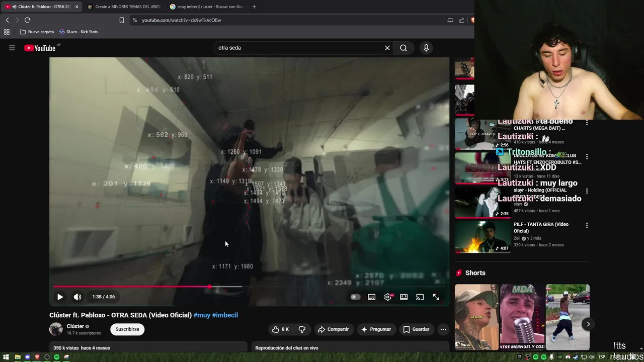Screen dimensions: 644x362
Task: Turn on subtitles with the captions button
Action: pos(371,297)
